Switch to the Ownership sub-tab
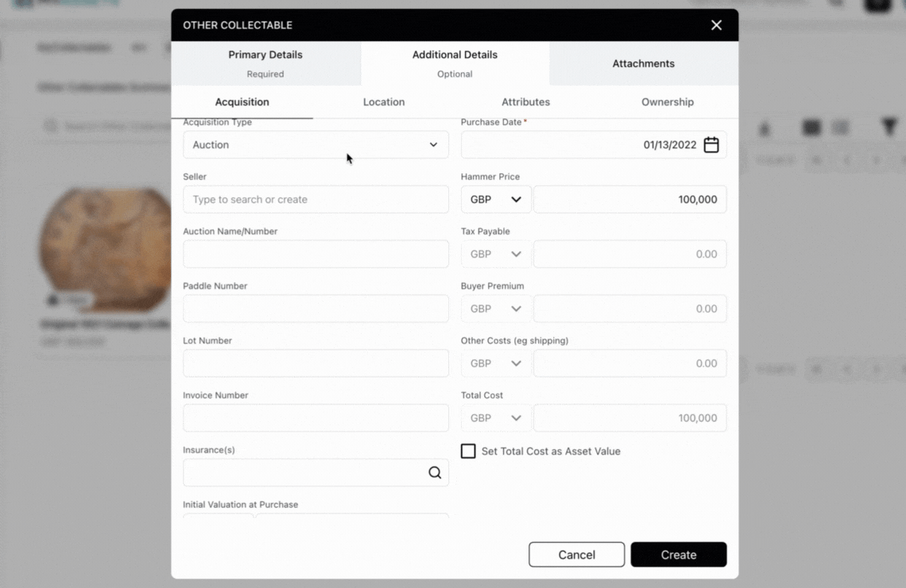906x588 pixels. [x=668, y=102]
